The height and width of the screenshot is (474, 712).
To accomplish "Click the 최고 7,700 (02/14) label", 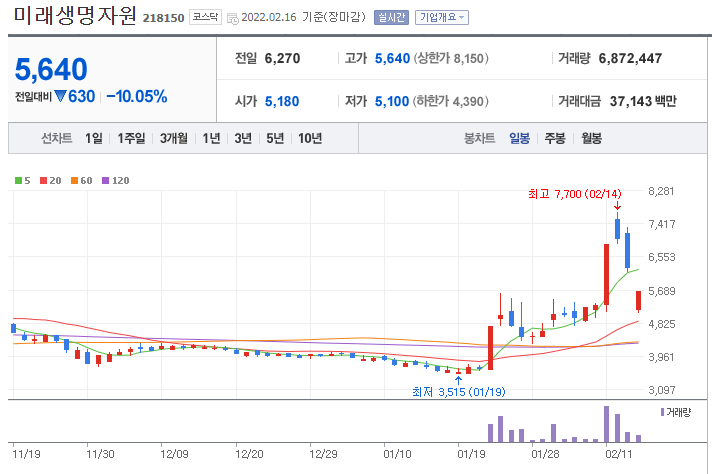I will tap(574, 194).
